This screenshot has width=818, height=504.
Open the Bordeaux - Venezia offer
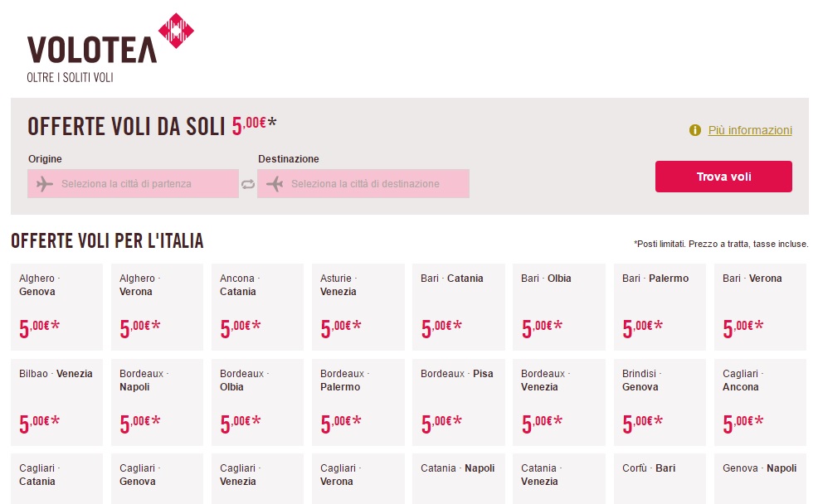tap(558, 402)
